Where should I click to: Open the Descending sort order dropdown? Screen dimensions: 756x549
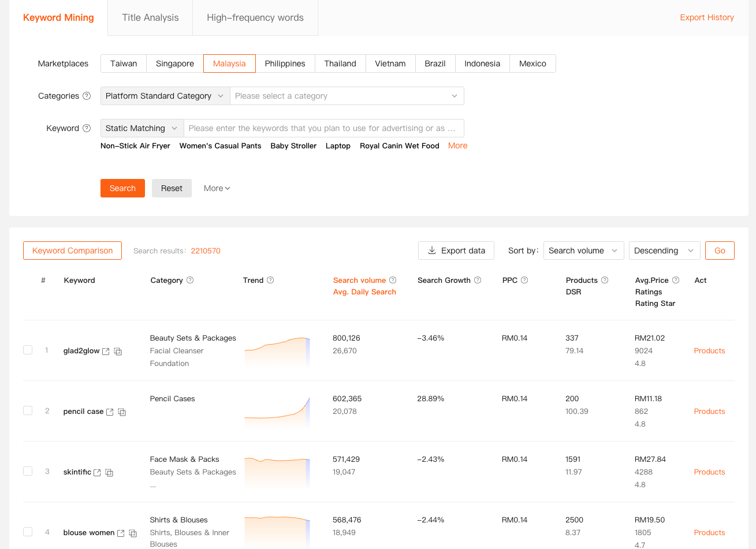(664, 251)
